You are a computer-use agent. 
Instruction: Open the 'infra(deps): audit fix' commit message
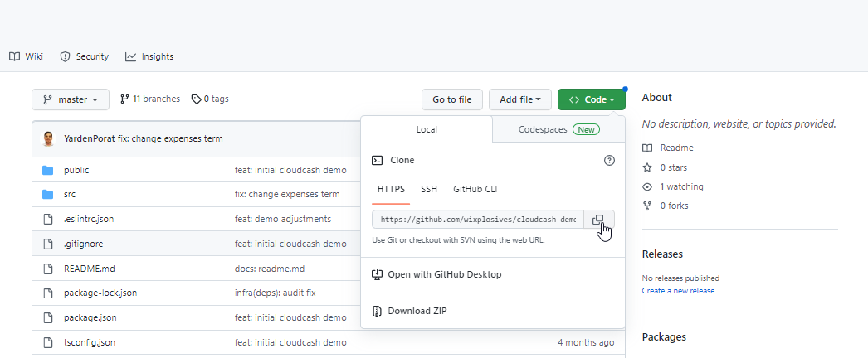point(276,293)
